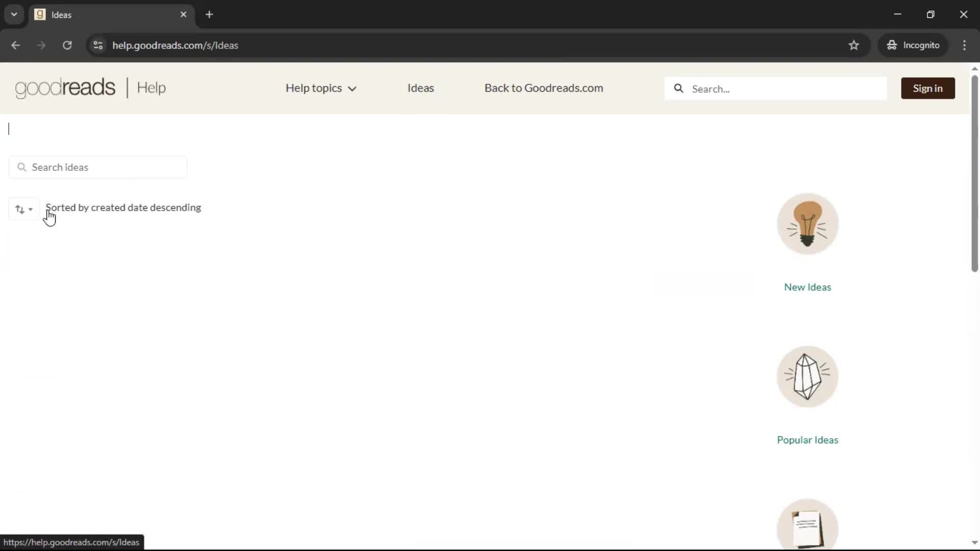Click the browser forward arrow
Image resolution: width=980 pixels, height=551 pixels.
[x=41, y=45]
